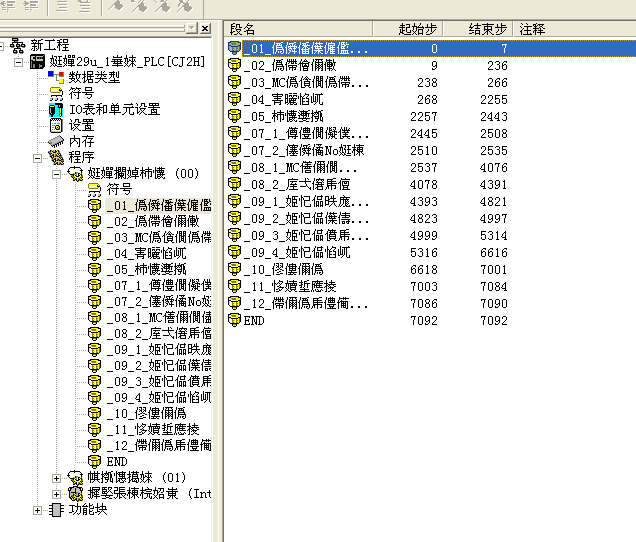Collapse the PLC[CJ2H] device node
The image size is (636, 542).
(x=20, y=61)
